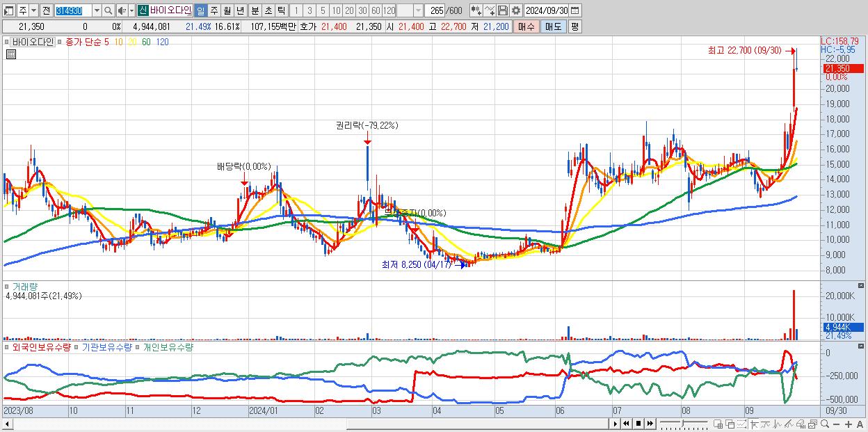Open the calendar date picker icon

tap(574, 10)
